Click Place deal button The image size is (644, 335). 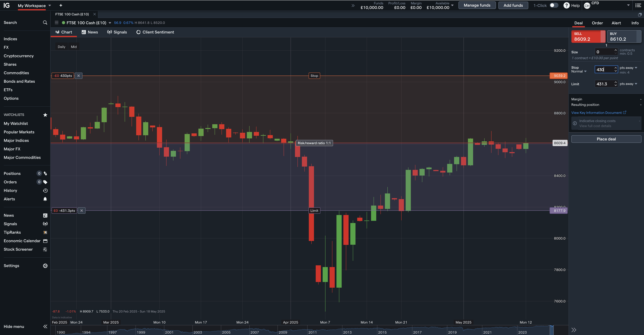[606, 139]
